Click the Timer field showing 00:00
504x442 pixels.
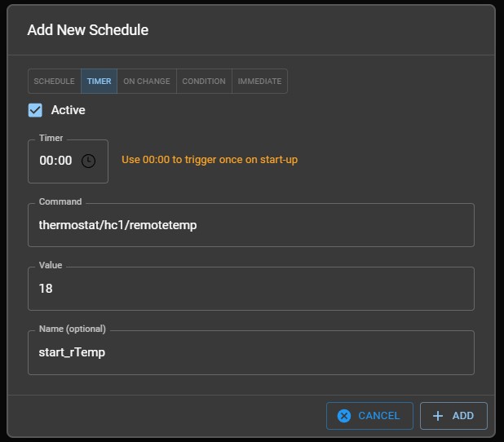tap(56, 161)
